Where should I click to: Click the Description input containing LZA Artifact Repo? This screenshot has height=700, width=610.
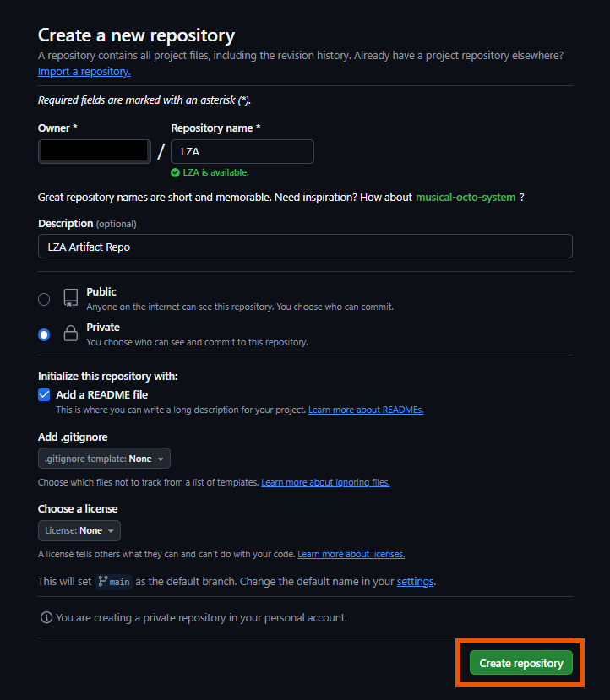304,246
